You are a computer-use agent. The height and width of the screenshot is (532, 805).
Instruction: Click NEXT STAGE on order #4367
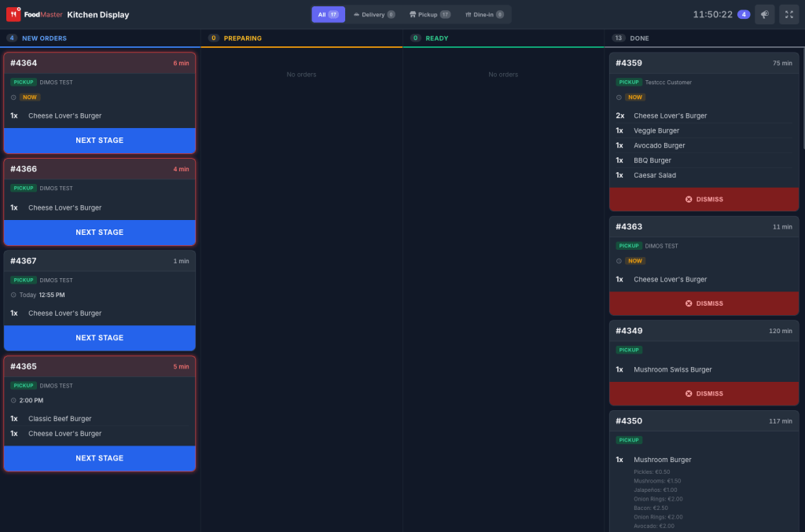click(x=100, y=338)
